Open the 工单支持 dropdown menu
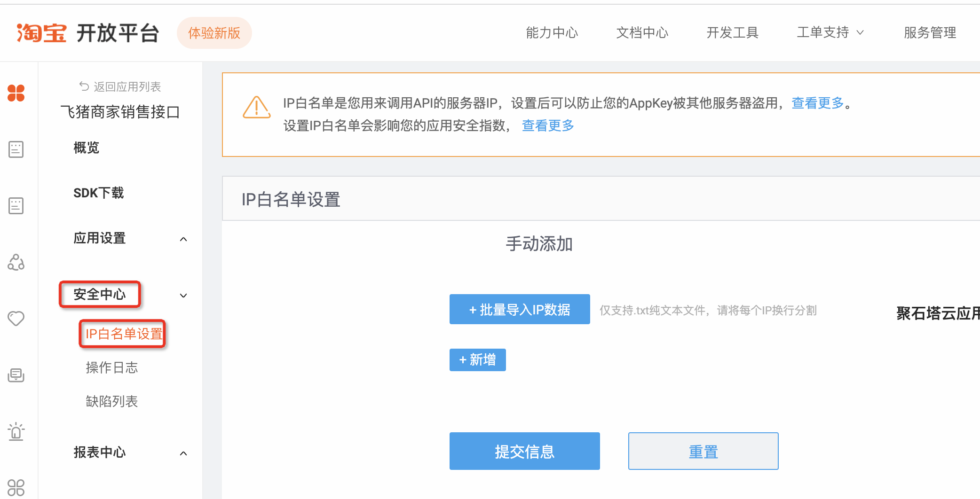The image size is (980, 499). point(830,32)
